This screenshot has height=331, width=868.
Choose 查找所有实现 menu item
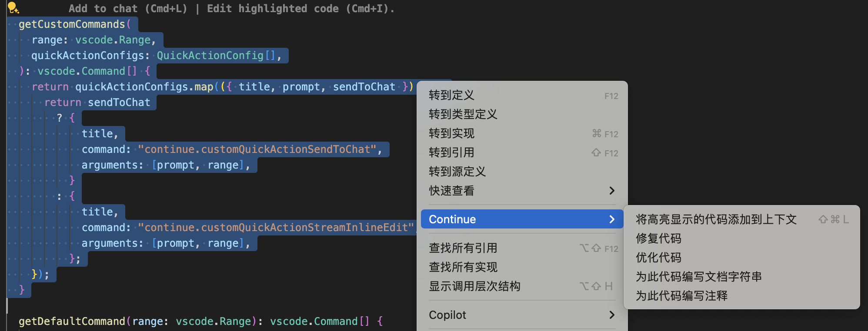pyautogui.click(x=463, y=267)
